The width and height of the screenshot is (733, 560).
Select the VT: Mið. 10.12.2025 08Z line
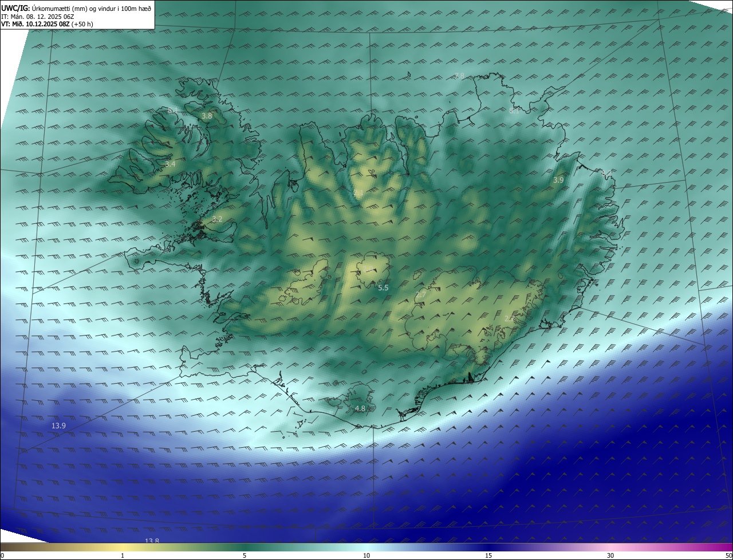point(47,24)
